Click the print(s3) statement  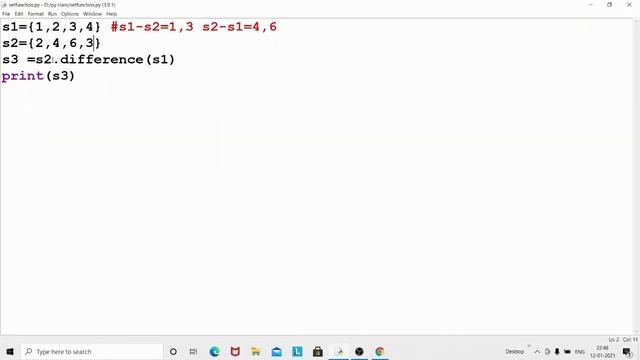pyautogui.click(x=38, y=76)
